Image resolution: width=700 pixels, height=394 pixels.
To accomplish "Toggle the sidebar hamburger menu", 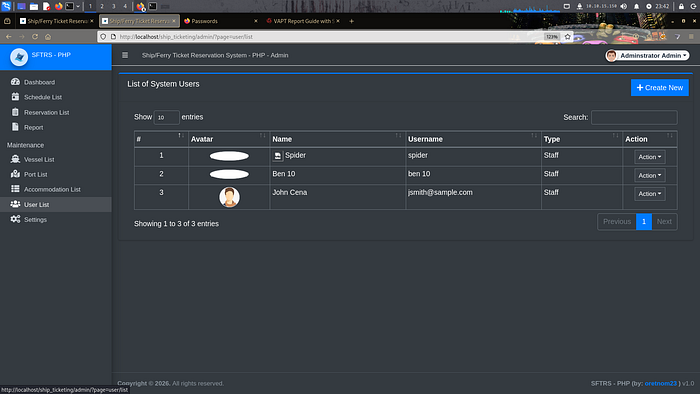I will click(x=125, y=55).
